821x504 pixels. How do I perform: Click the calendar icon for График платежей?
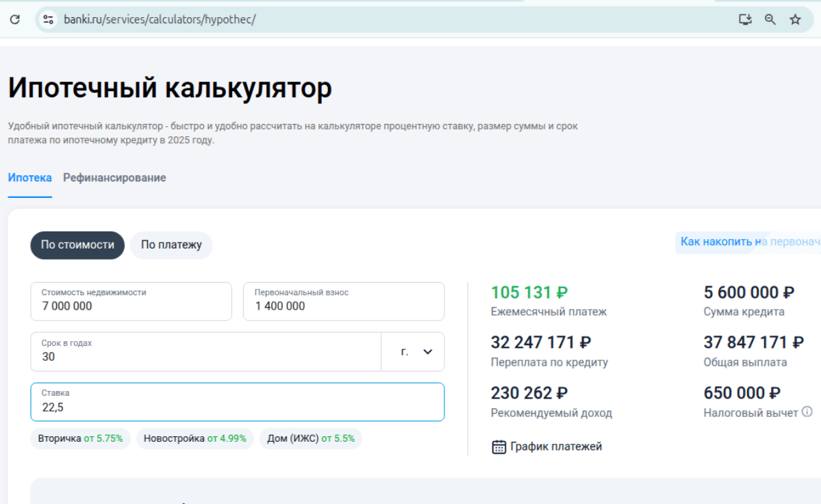click(x=498, y=447)
